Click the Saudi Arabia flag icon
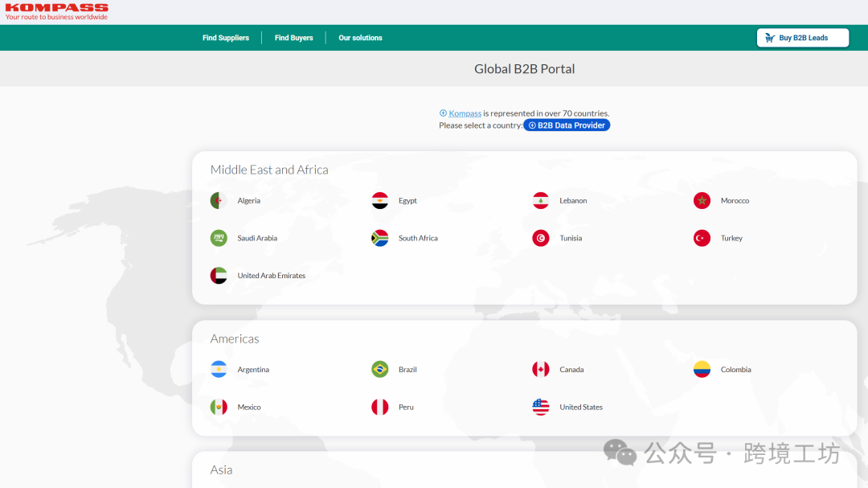 click(219, 238)
